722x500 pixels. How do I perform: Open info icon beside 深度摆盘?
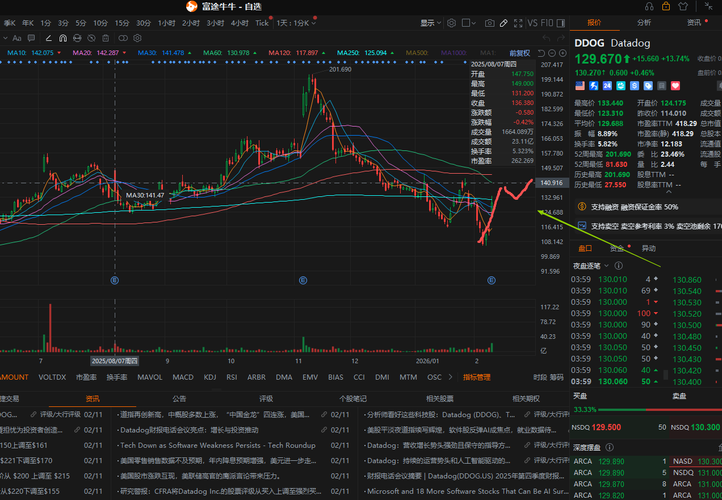(610, 447)
